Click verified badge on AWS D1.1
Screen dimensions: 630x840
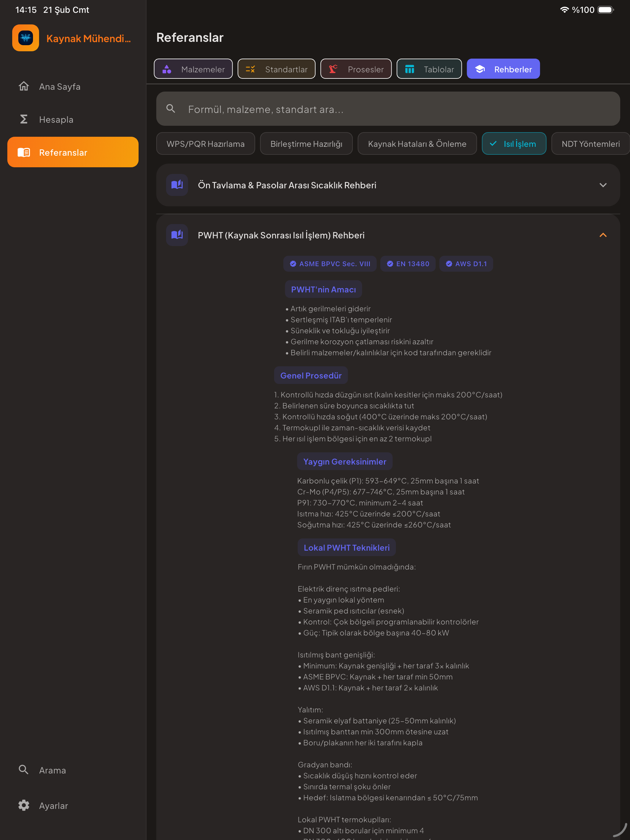tap(449, 264)
